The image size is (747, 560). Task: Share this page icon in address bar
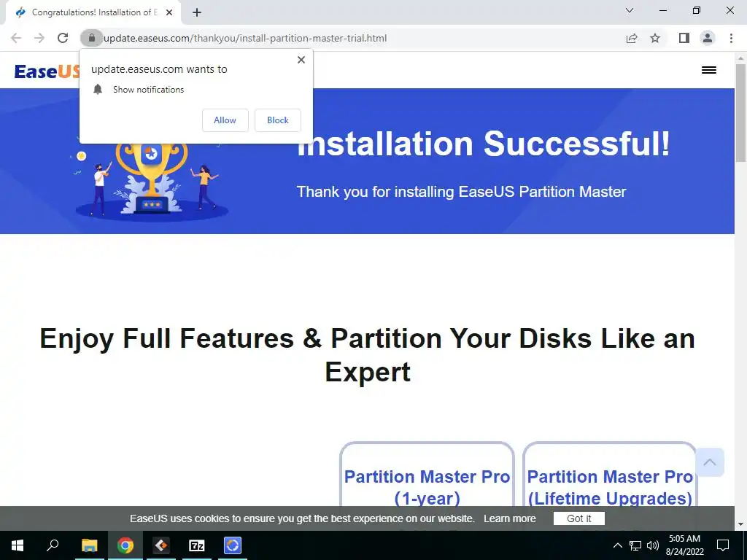click(x=632, y=38)
